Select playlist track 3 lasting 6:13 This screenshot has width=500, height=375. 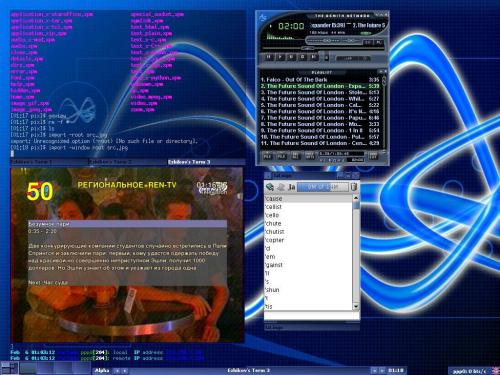320,92
